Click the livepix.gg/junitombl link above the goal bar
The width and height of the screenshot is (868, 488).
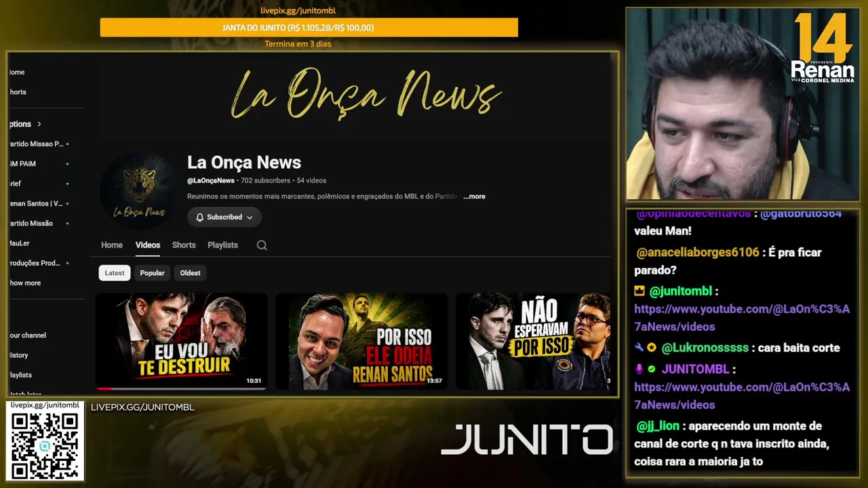tap(298, 11)
